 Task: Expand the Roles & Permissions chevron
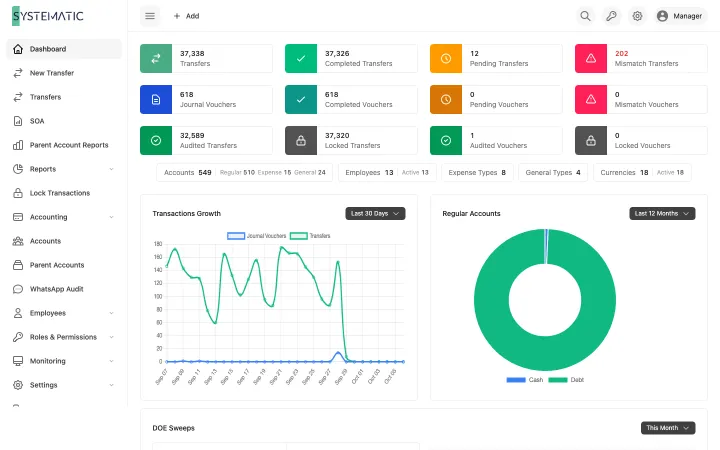[x=111, y=337]
